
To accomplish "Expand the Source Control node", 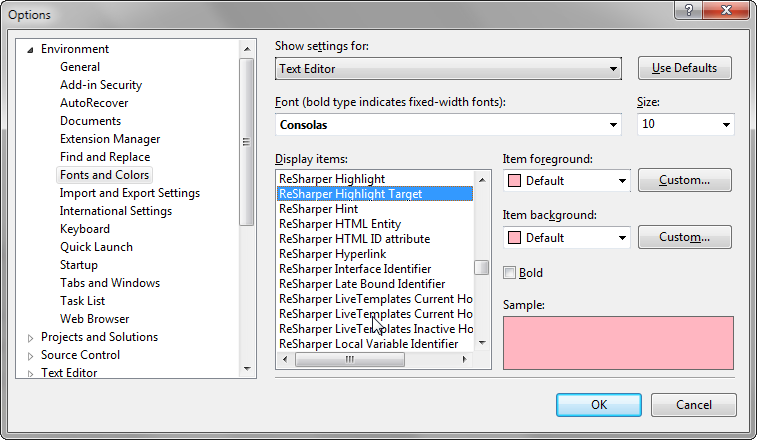I will [30, 356].
